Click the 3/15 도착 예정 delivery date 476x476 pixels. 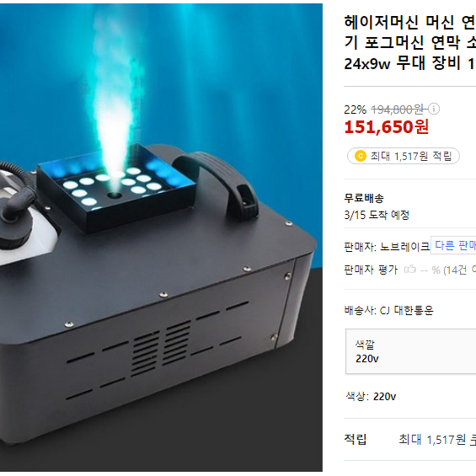coord(377,215)
